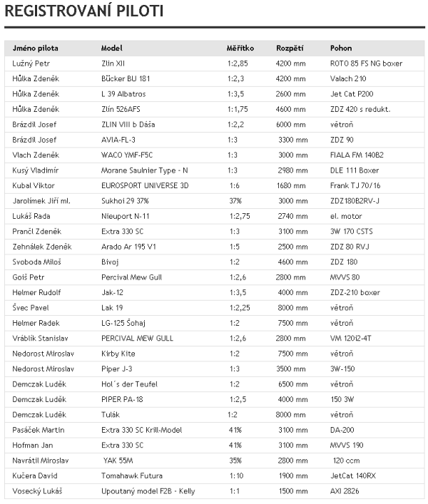This screenshot has width=428, height=504.
Task: Select the Hol´s der Teufel entry
Action: 129,384
